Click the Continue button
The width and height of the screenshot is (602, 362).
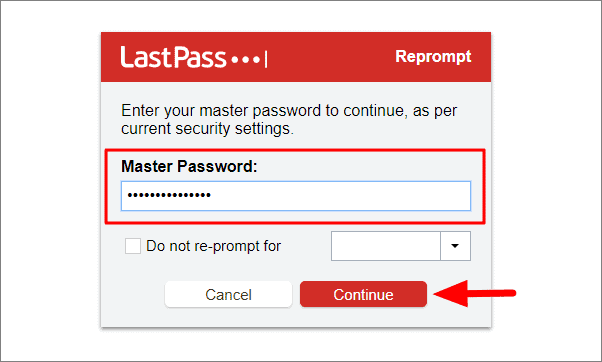(363, 294)
